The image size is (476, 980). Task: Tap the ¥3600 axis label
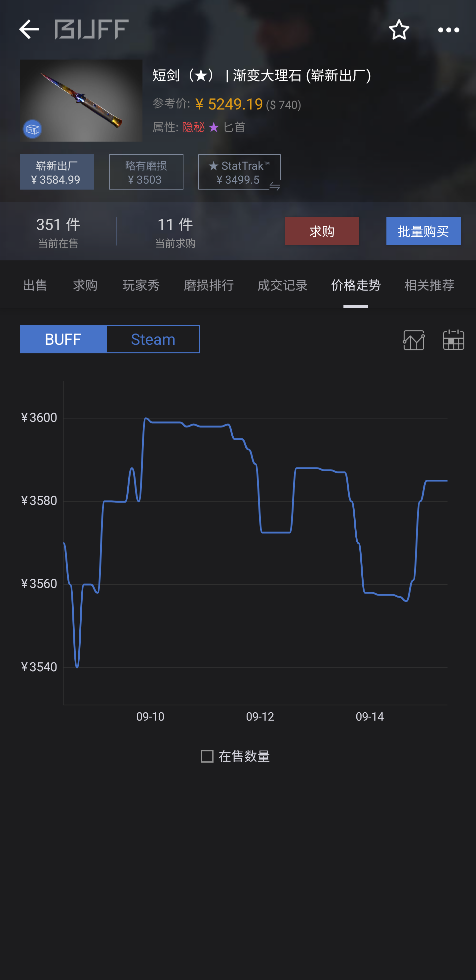[x=39, y=418]
